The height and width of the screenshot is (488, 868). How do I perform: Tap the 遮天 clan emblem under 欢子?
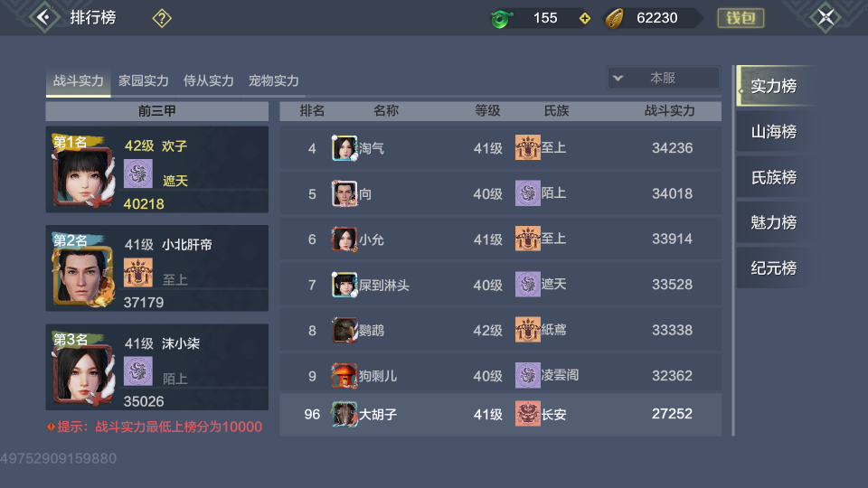coord(137,174)
